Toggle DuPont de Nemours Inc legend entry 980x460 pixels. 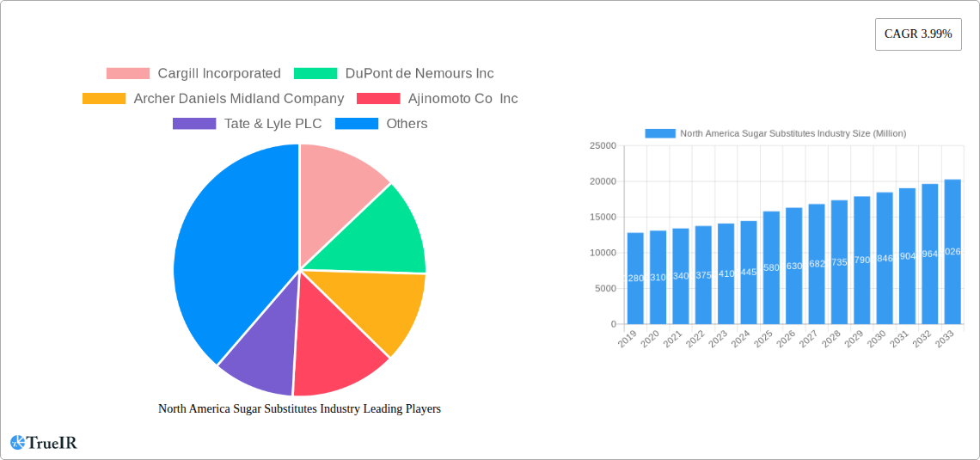tap(394, 74)
